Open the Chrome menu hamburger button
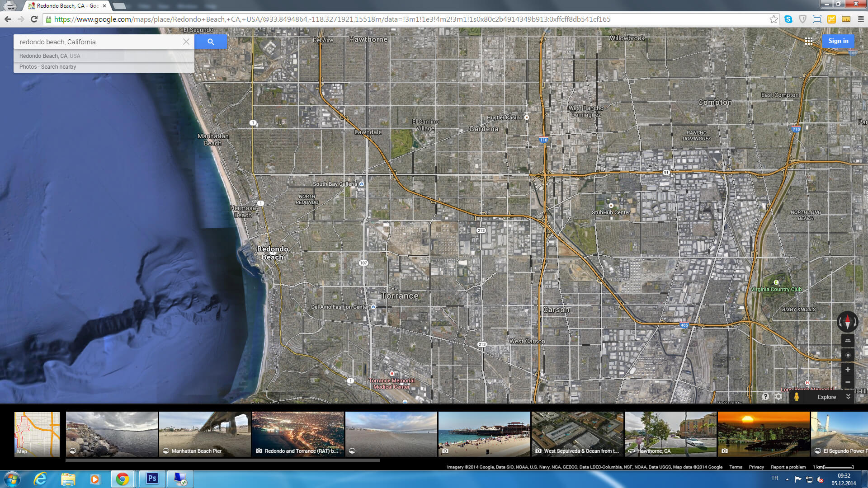This screenshot has width=868, height=488. 861,19
